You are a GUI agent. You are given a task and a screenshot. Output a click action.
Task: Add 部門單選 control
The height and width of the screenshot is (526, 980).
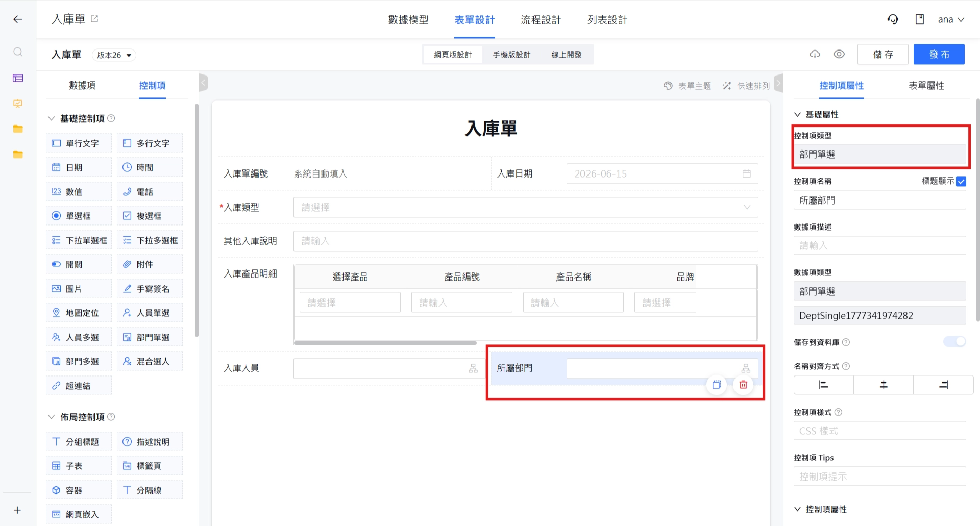pyautogui.click(x=150, y=337)
